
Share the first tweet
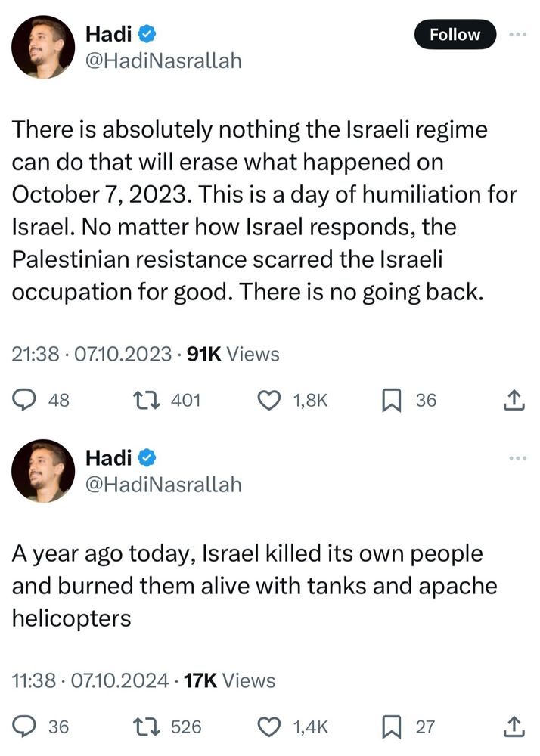pyautogui.click(x=514, y=400)
